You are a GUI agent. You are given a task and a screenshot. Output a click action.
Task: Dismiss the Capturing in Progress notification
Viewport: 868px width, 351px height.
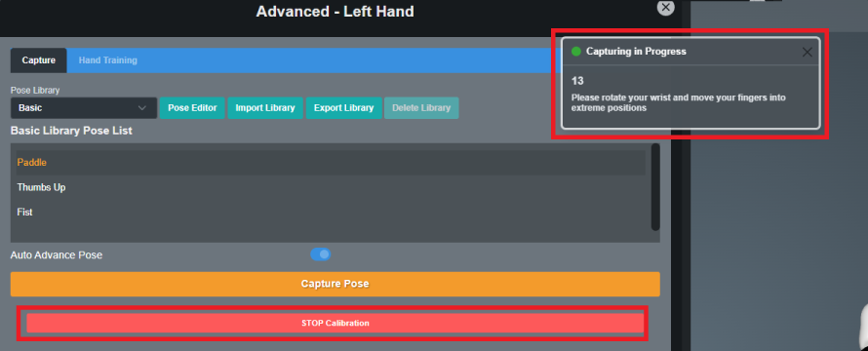coord(808,53)
